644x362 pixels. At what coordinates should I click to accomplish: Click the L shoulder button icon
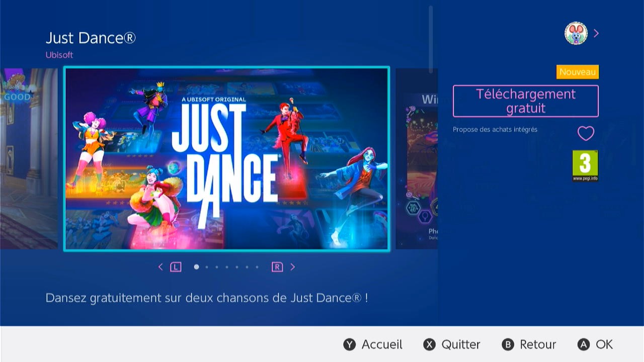176,267
